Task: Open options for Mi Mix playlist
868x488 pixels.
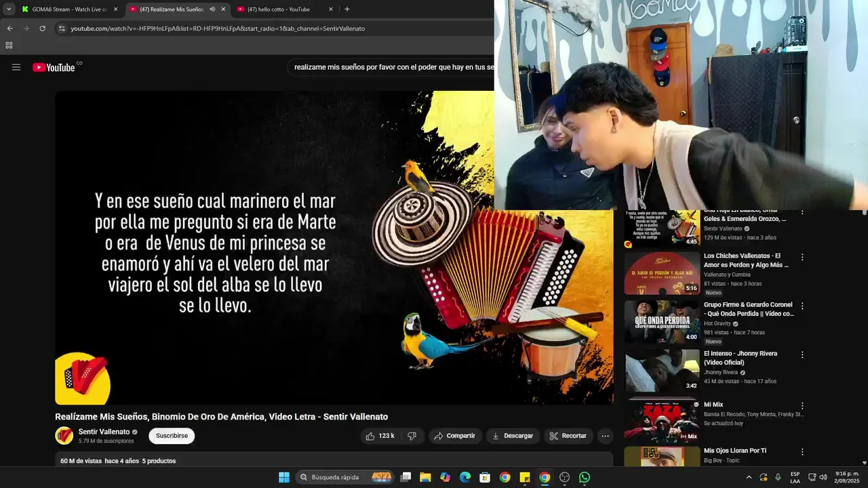Action: pos(802,405)
